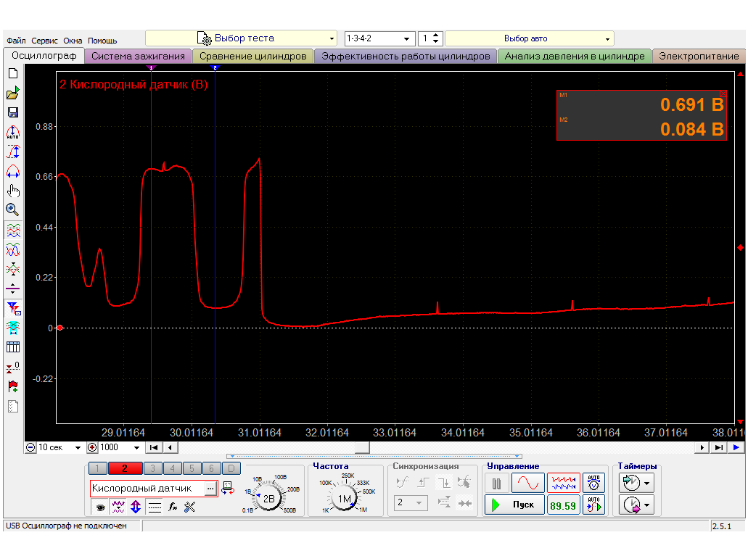Enable channel 1 button
Viewport: 756px width, 535px height.
tap(98, 468)
